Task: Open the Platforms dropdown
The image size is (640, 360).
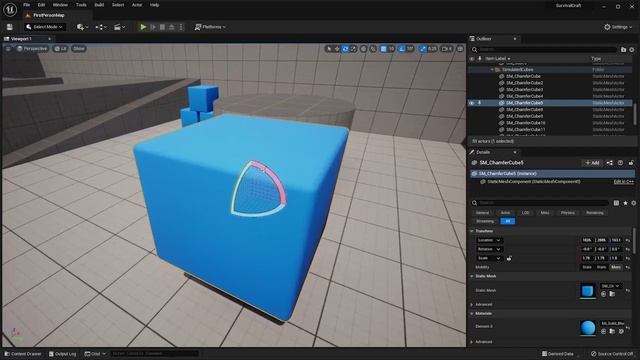Action: pyautogui.click(x=210, y=27)
